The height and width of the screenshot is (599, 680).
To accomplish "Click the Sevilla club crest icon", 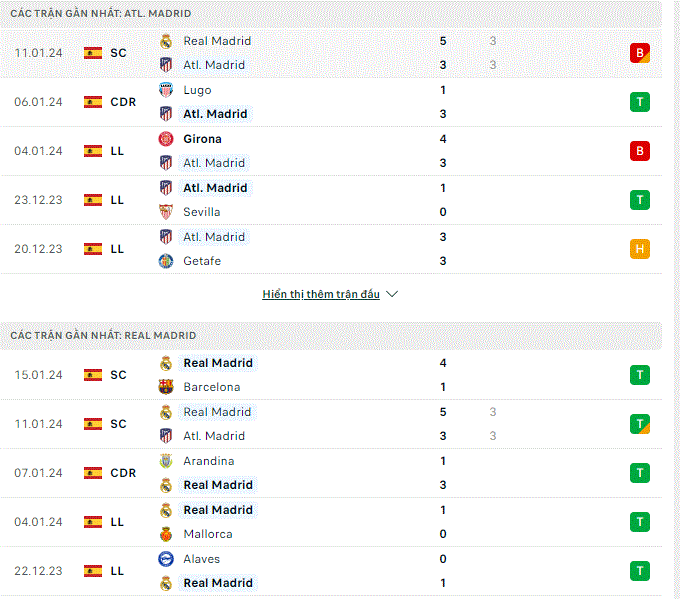I will tap(166, 212).
